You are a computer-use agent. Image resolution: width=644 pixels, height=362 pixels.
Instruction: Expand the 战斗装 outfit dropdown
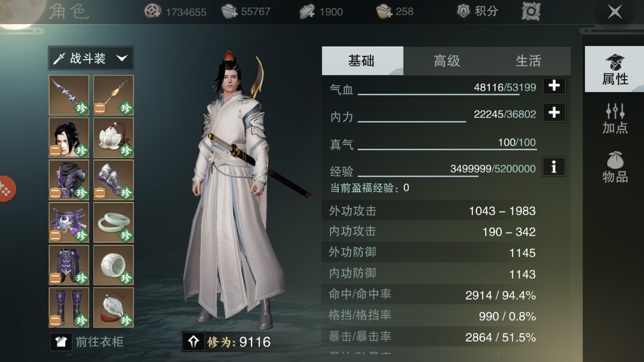pyautogui.click(x=91, y=58)
